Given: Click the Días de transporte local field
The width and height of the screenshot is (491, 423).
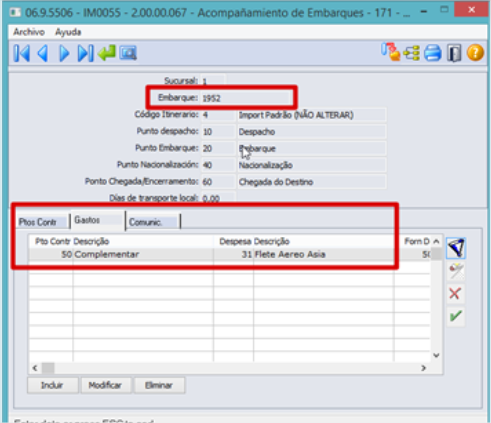Looking at the screenshot, I should [218, 198].
